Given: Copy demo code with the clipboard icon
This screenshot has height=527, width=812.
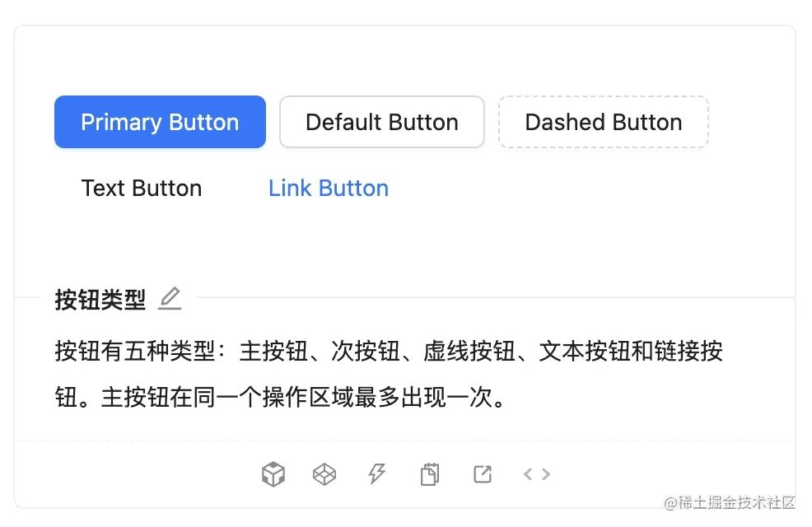Looking at the screenshot, I should pyautogui.click(x=429, y=474).
